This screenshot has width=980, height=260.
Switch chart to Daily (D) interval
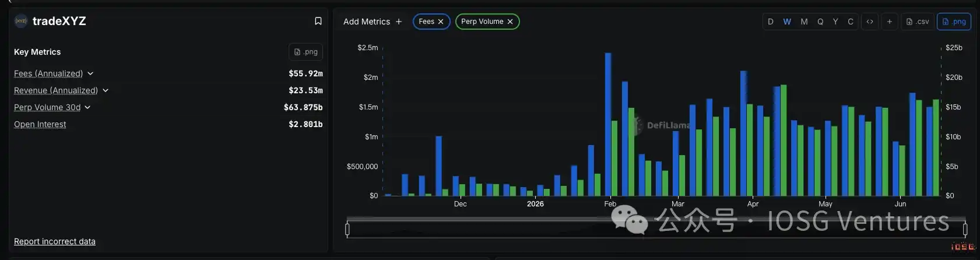click(771, 22)
